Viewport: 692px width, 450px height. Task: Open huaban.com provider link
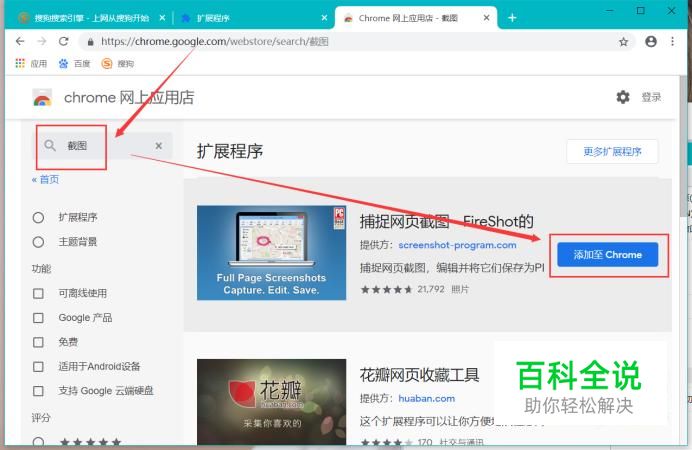(x=426, y=398)
